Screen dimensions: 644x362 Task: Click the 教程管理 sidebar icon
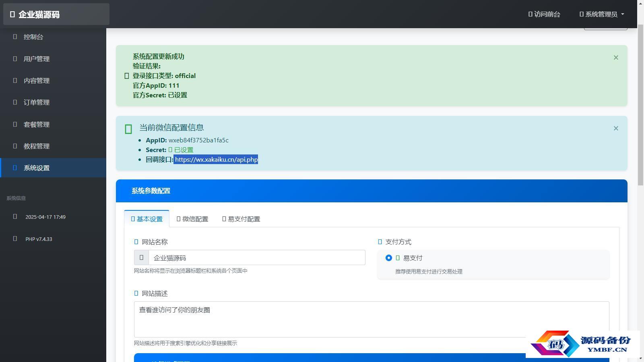15,146
